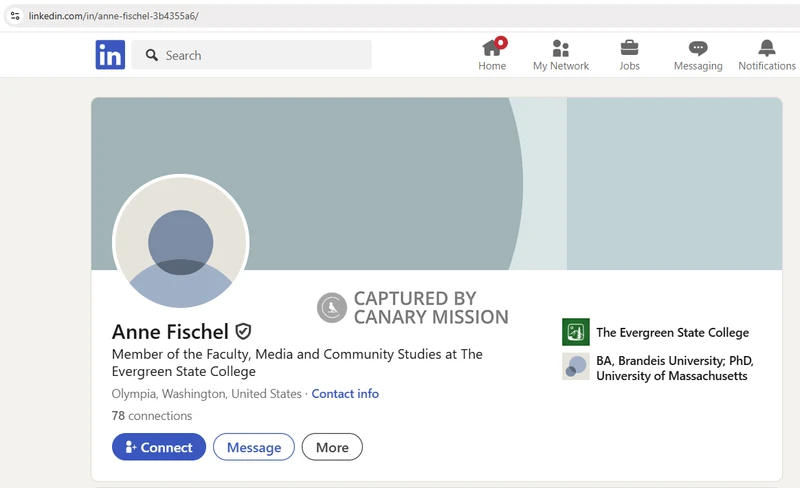Click the Home label in navigation
Image resolution: width=800 pixels, height=488 pixels.
(492, 66)
